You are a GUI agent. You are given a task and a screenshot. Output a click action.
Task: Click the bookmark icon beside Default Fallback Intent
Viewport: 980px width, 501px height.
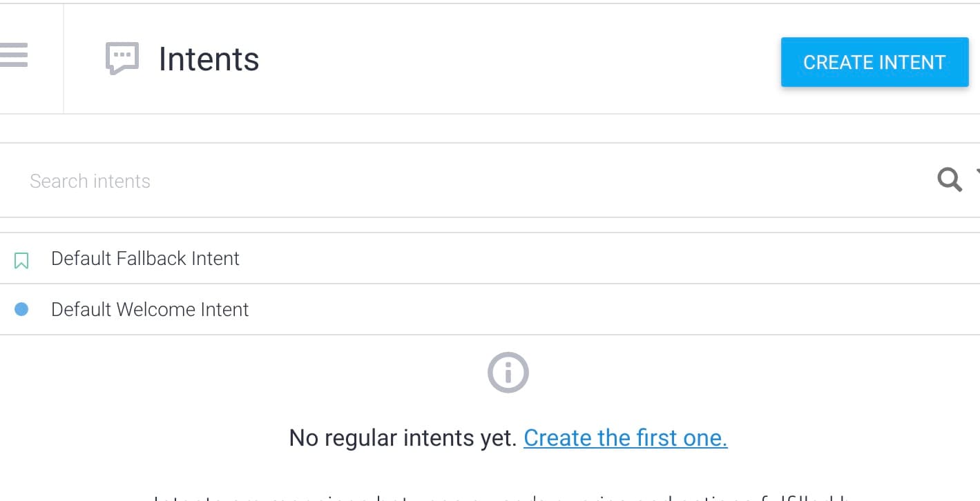point(21,260)
